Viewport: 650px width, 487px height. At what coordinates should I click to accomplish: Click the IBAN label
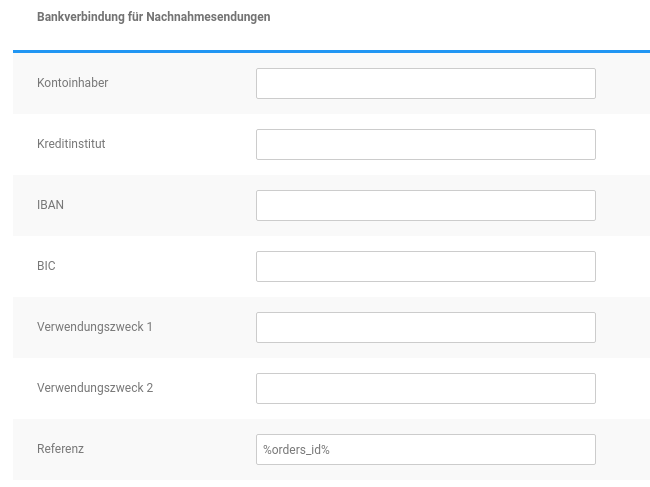tap(50, 205)
